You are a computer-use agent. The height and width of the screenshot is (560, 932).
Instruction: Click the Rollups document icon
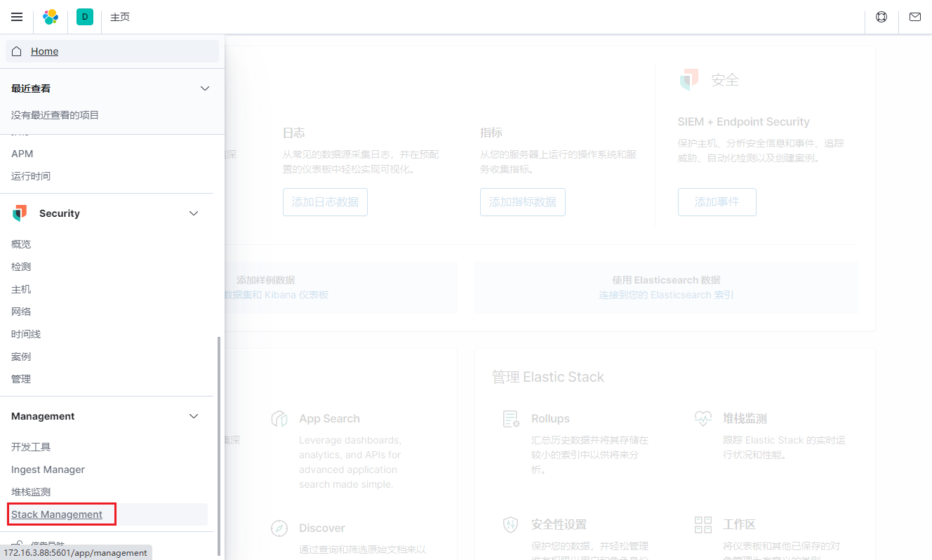[x=512, y=419]
